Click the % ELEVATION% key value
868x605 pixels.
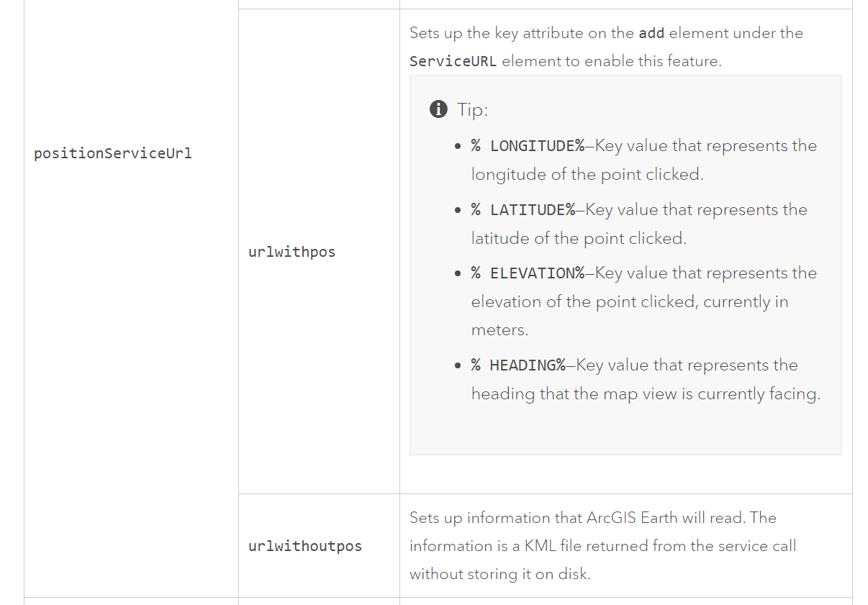click(528, 273)
